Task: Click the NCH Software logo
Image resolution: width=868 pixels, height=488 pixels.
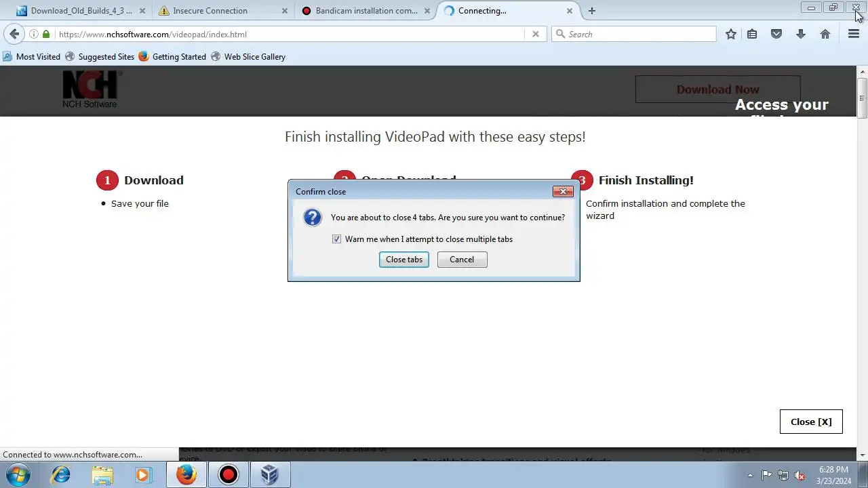Action: point(90,89)
